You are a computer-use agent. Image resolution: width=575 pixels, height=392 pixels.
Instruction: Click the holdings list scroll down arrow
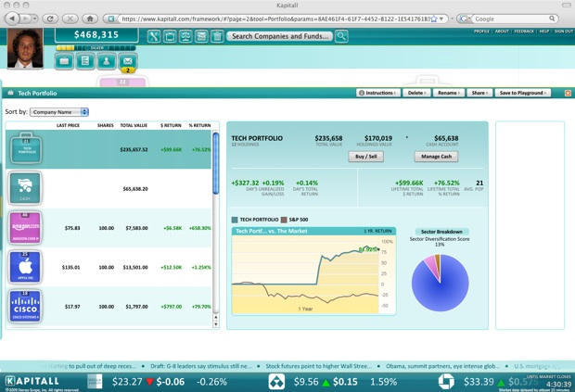click(215, 324)
